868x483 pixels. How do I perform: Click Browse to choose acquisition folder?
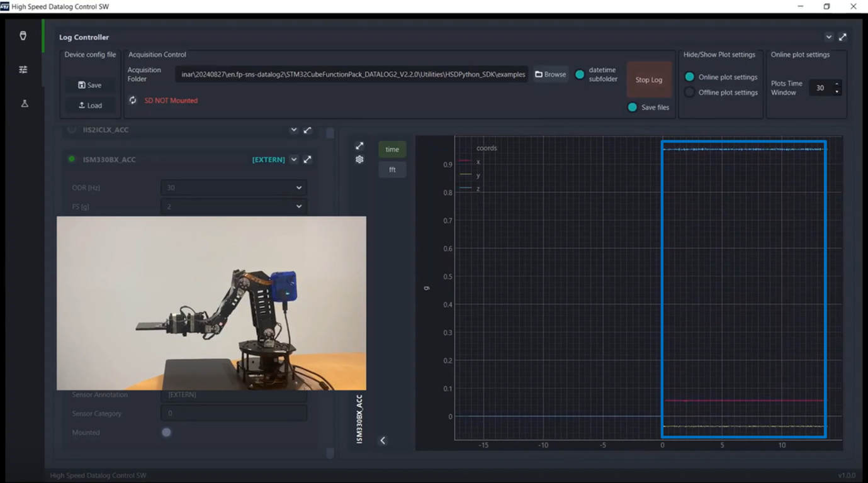551,74
